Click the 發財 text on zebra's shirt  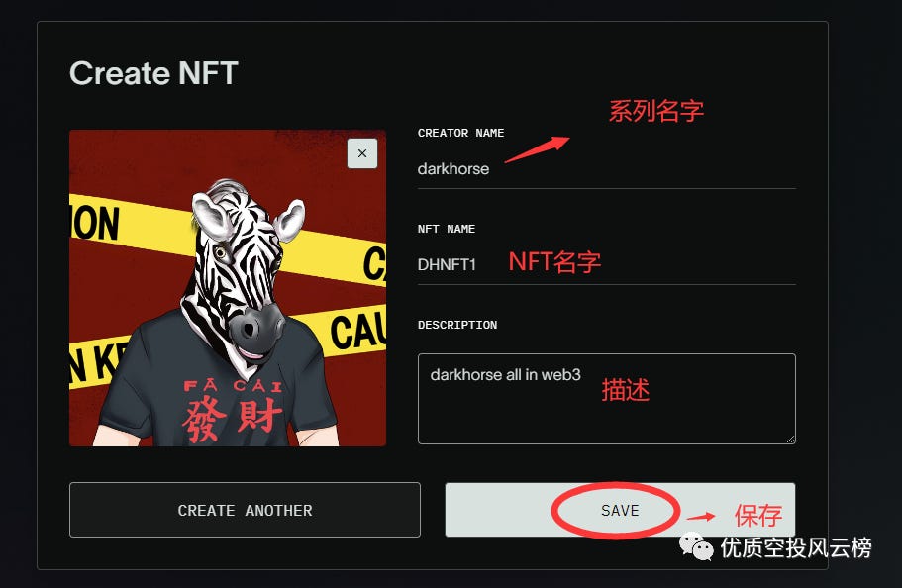click(x=232, y=417)
